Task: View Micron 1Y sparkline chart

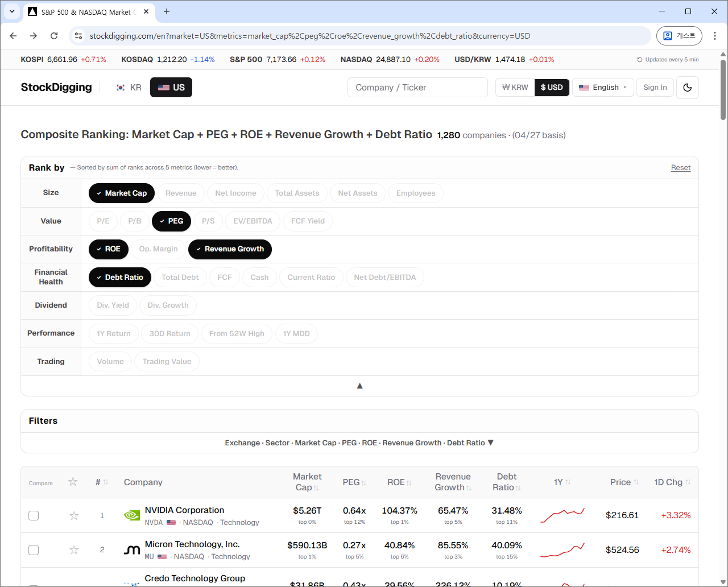Action: 562,550
